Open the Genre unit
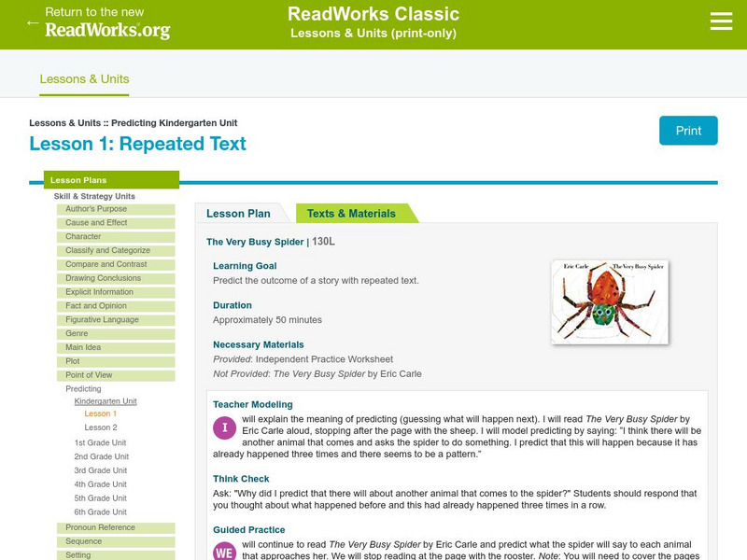This screenshot has height=560, width=747. point(116,333)
